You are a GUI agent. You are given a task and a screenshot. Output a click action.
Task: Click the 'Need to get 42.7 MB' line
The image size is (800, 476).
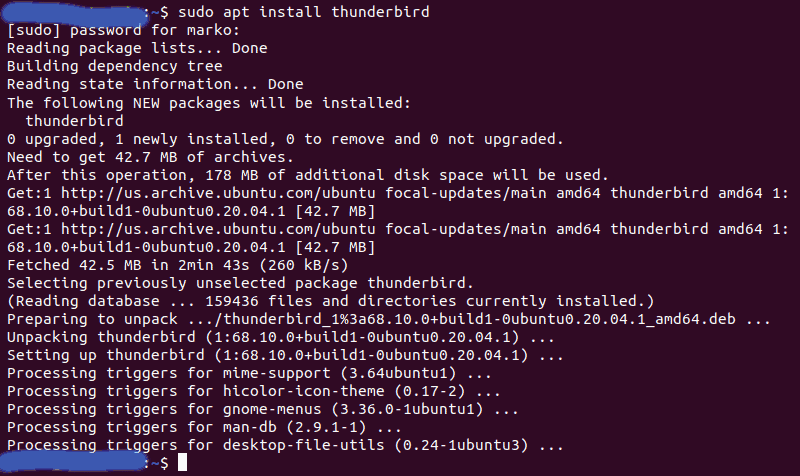(150, 157)
